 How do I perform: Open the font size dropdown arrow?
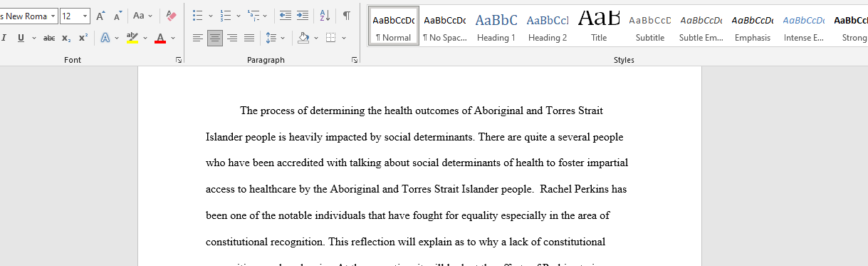click(x=86, y=16)
